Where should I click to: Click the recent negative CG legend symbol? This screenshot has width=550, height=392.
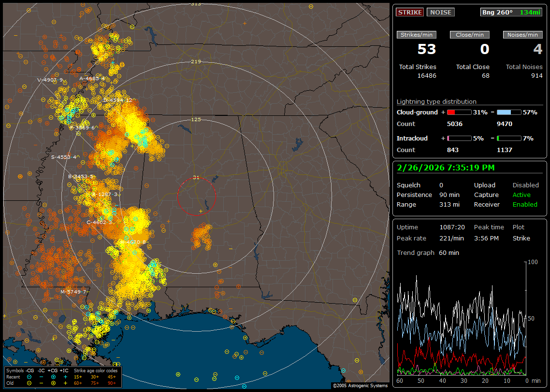pos(29,377)
